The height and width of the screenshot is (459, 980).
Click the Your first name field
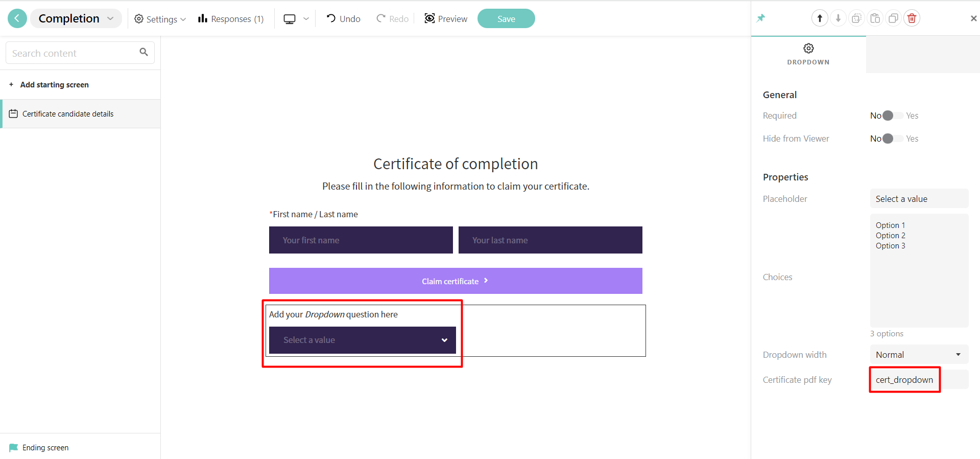(361, 240)
